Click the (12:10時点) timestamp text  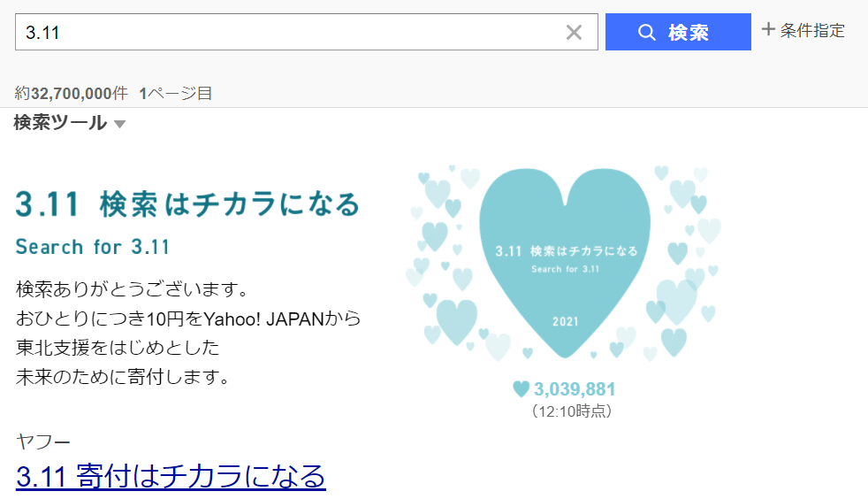[572, 411]
